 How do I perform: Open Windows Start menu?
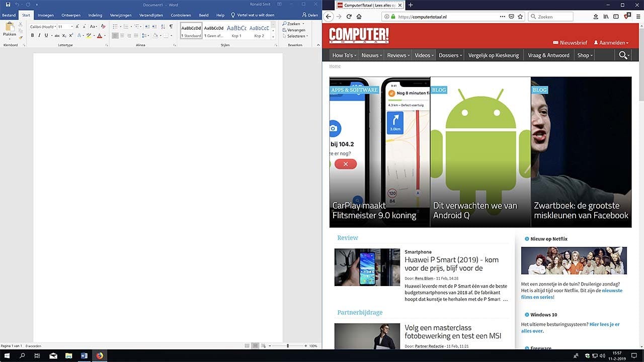coord(7,356)
